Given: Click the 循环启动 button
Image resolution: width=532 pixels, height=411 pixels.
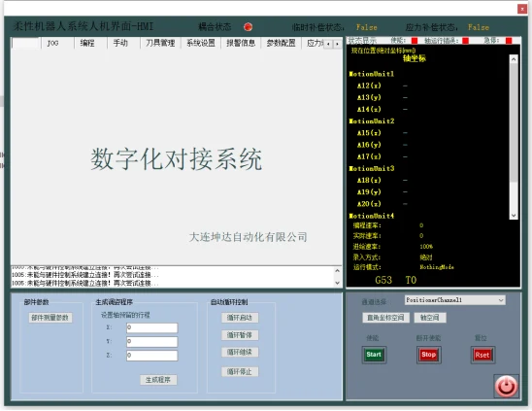Looking at the screenshot, I should pos(240,318).
